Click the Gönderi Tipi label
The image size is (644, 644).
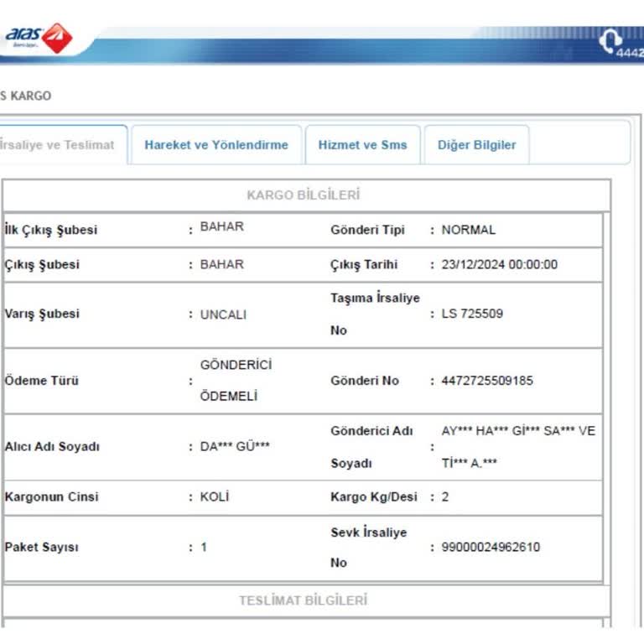coord(367,230)
